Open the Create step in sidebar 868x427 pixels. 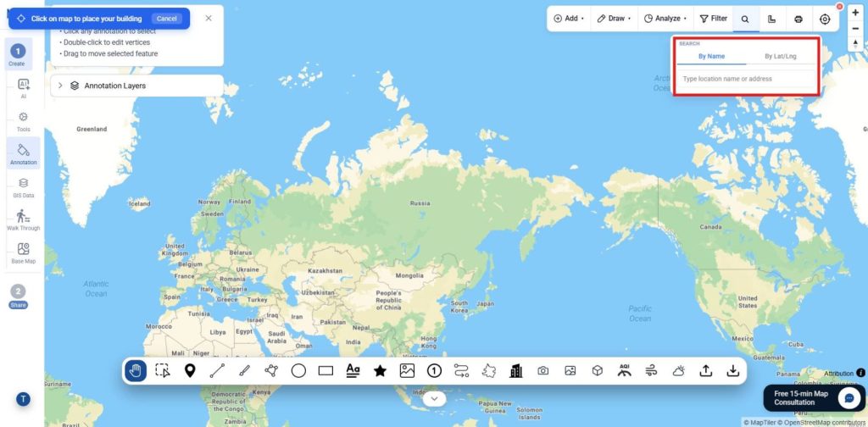point(17,55)
